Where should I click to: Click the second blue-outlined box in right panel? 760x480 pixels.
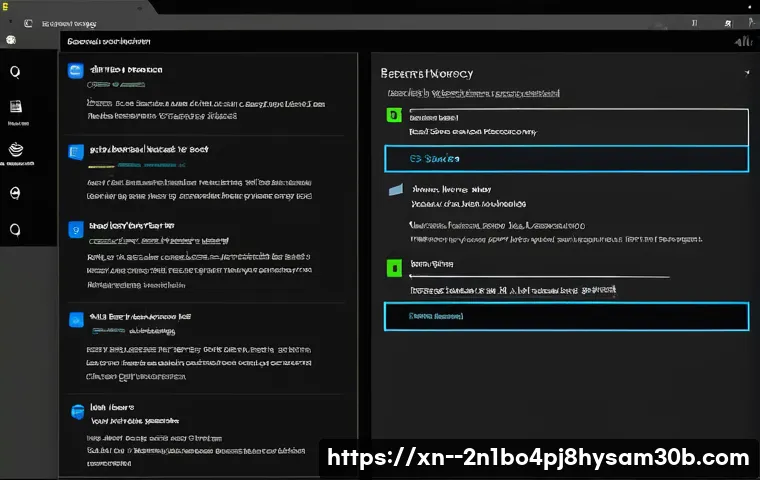566,316
